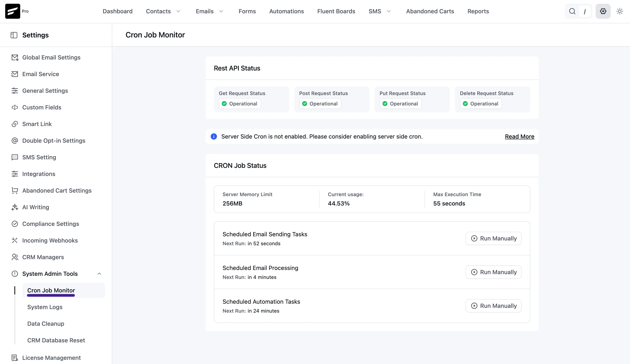Click the Compliance Settings check icon
This screenshot has height=364, width=630.
(x=15, y=224)
